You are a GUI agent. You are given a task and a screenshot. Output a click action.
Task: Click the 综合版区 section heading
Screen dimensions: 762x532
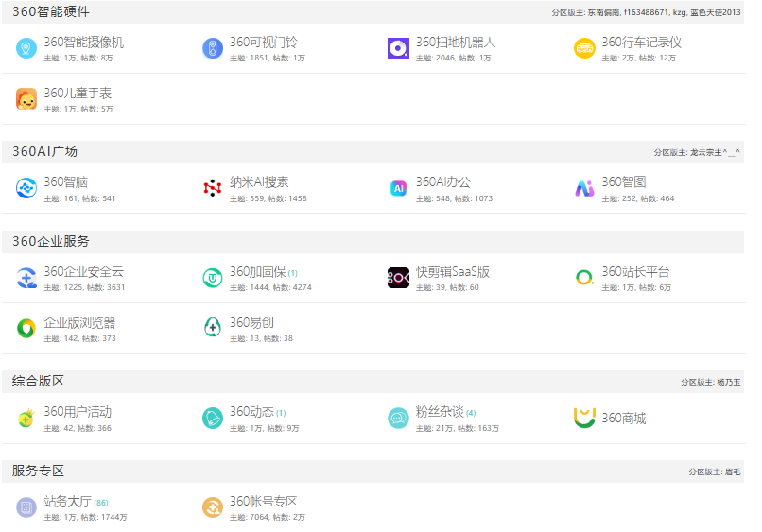pos(38,382)
